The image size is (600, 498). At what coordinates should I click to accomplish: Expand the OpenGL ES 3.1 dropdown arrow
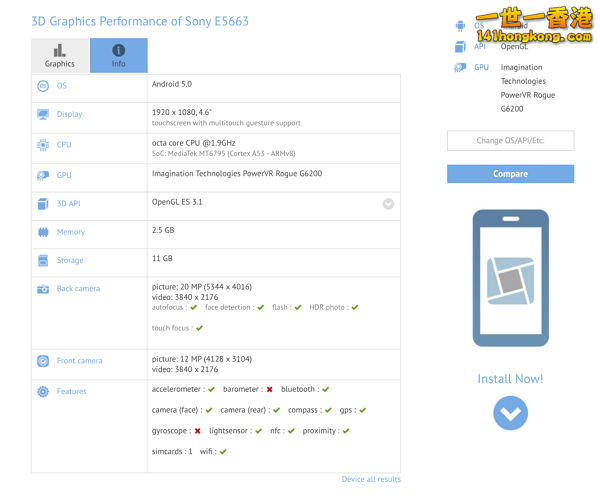[x=388, y=204]
